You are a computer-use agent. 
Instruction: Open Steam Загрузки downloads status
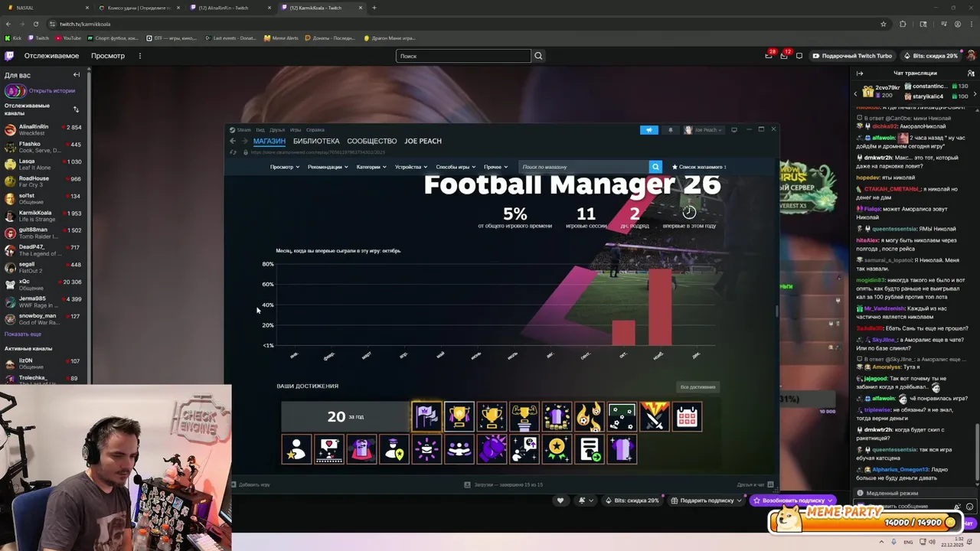[x=504, y=485]
